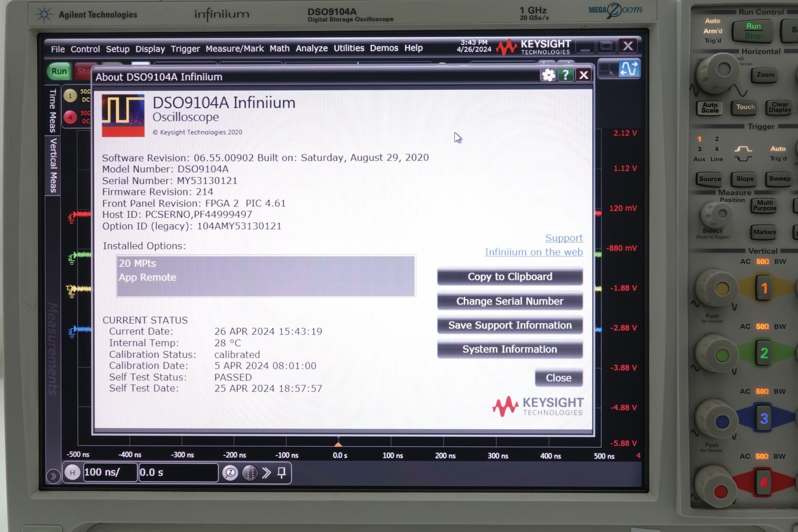The width and height of the screenshot is (798, 532).
Task: Open the Measure/Mark menu
Action: (x=234, y=48)
